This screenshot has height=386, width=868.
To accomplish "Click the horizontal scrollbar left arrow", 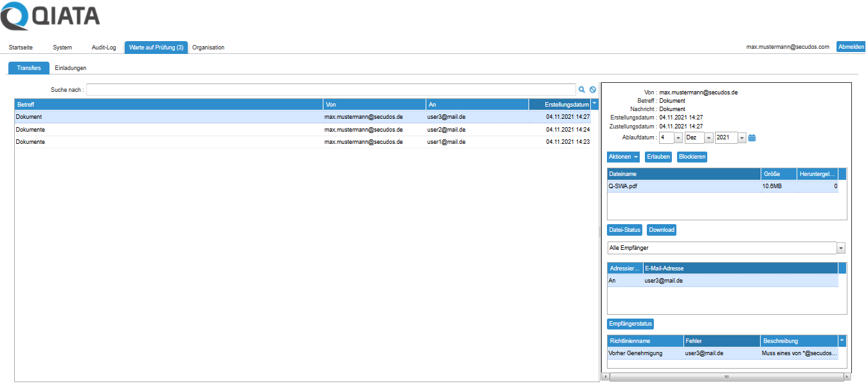I will [x=605, y=377].
